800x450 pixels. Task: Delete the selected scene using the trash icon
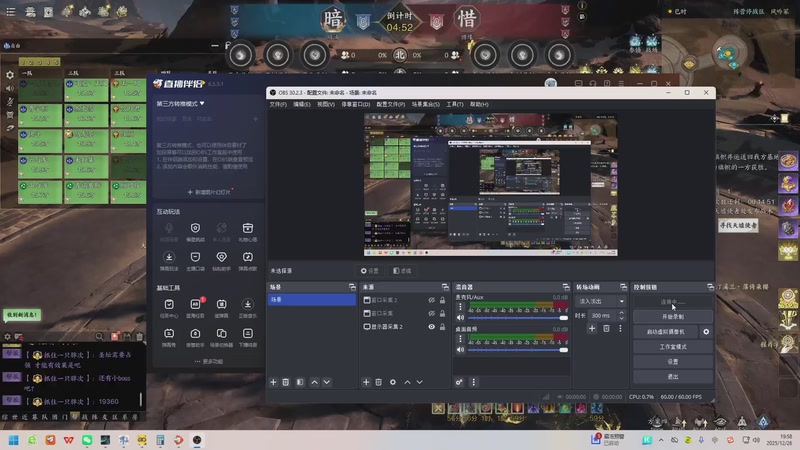point(286,382)
